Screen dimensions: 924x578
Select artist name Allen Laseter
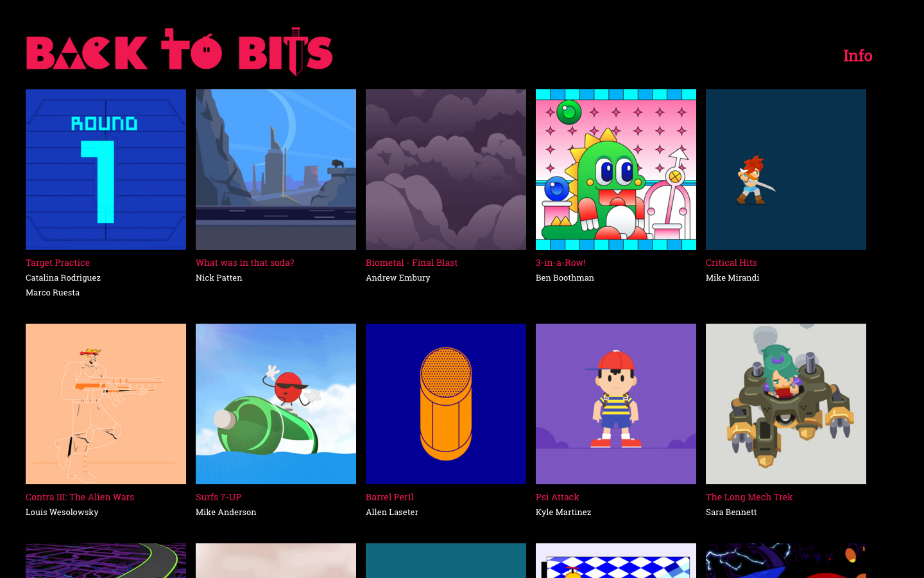point(392,512)
